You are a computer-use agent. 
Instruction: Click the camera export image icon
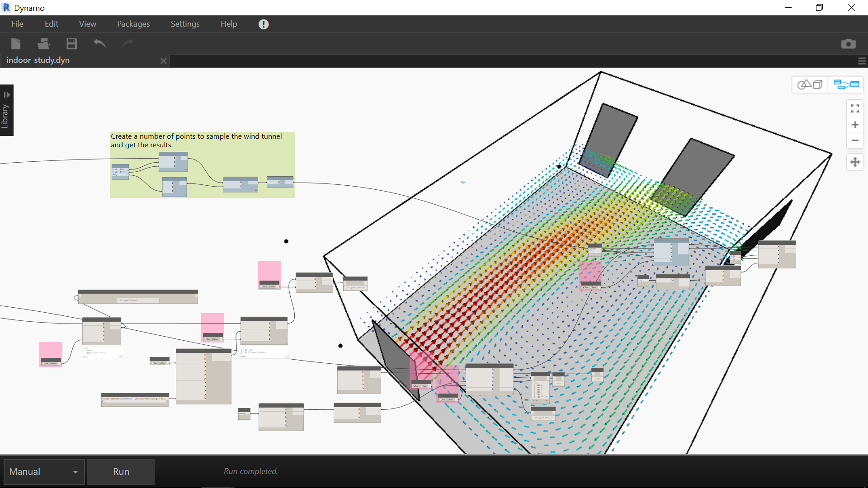pos(849,43)
